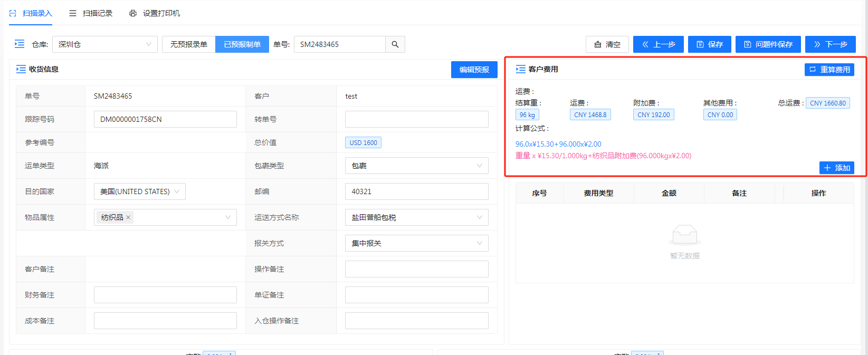Click the 跟踪号码 input field
The width and height of the screenshot is (868, 355).
tap(165, 119)
